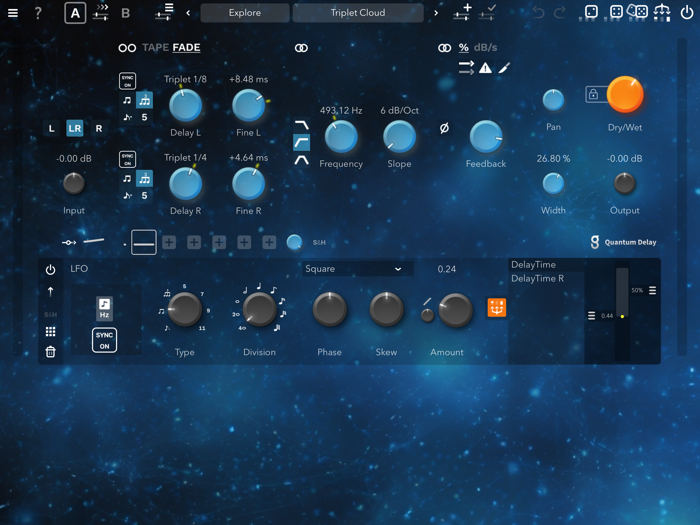The width and height of the screenshot is (700, 525).
Task: Switch feedback units to dB/s
Action: [485, 47]
